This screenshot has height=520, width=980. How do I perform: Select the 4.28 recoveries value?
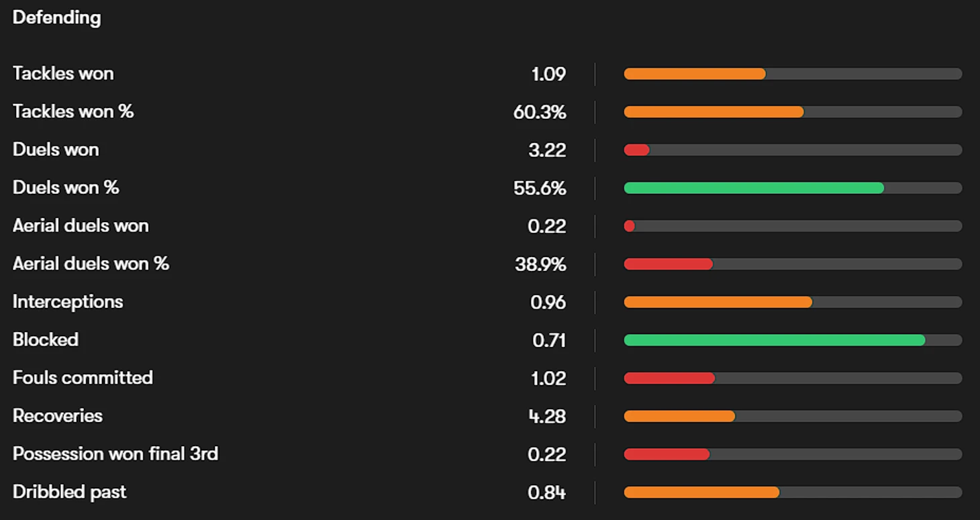coord(547,417)
